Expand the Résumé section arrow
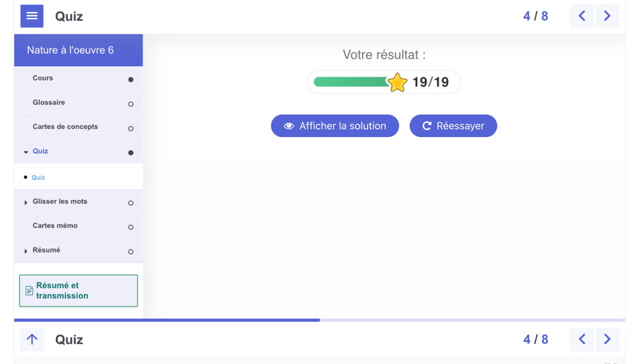Viewport: 638px width, 364px height. (x=26, y=251)
